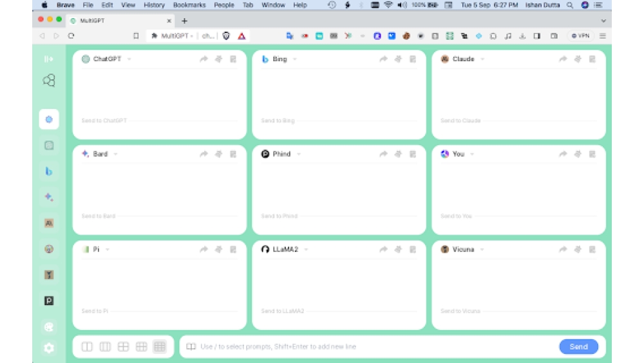Click the Wi-Fi menu bar icon
This screenshot has width=644, height=363.
[x=388, y=5]
